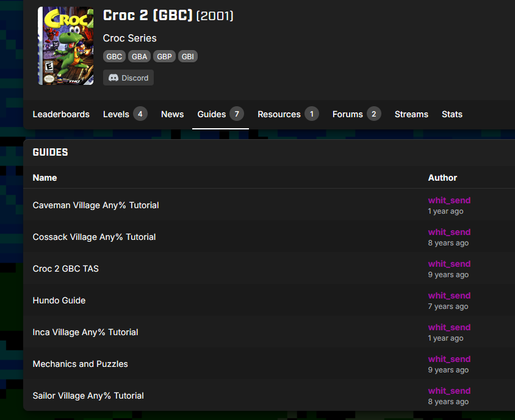Click whit_send author in Caveman Village row
The image size is (515, 420).
click(x=449, y=200)
